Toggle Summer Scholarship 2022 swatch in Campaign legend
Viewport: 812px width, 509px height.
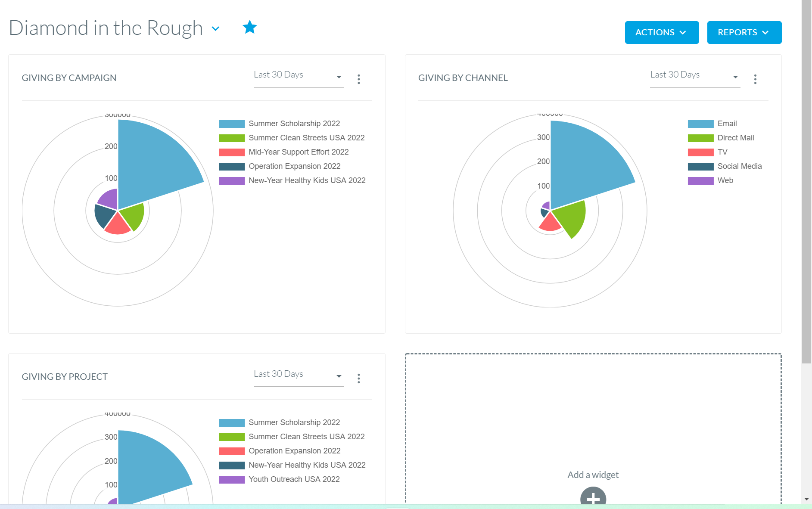pos(232,124)
